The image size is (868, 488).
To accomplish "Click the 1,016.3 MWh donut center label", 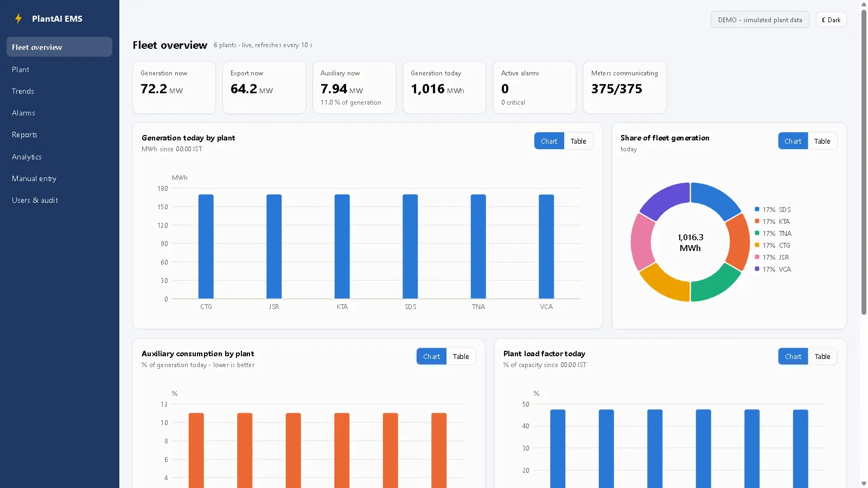I will [690, 242].
